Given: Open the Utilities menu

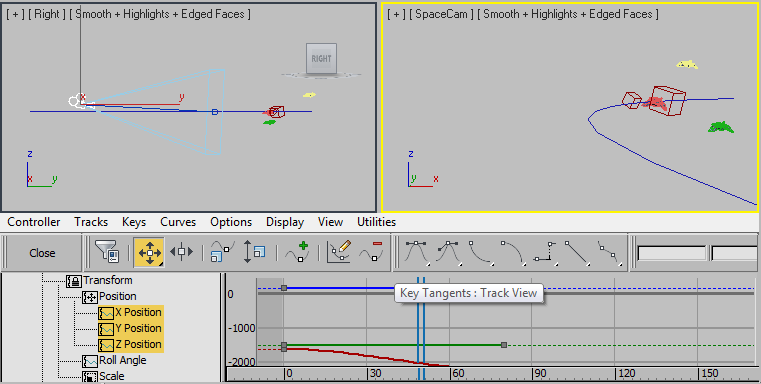Looking at the screenshot, I should point(377,222).
